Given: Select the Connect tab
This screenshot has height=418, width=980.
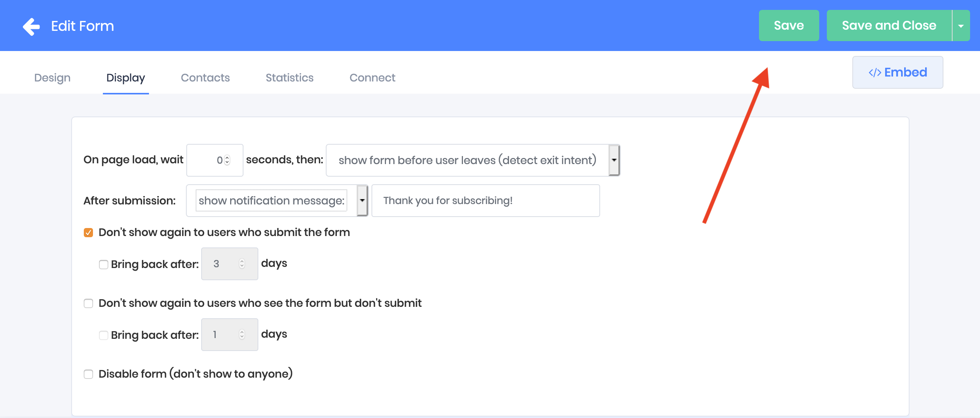Looking at the screenshot, I should [x=372, y=78].
